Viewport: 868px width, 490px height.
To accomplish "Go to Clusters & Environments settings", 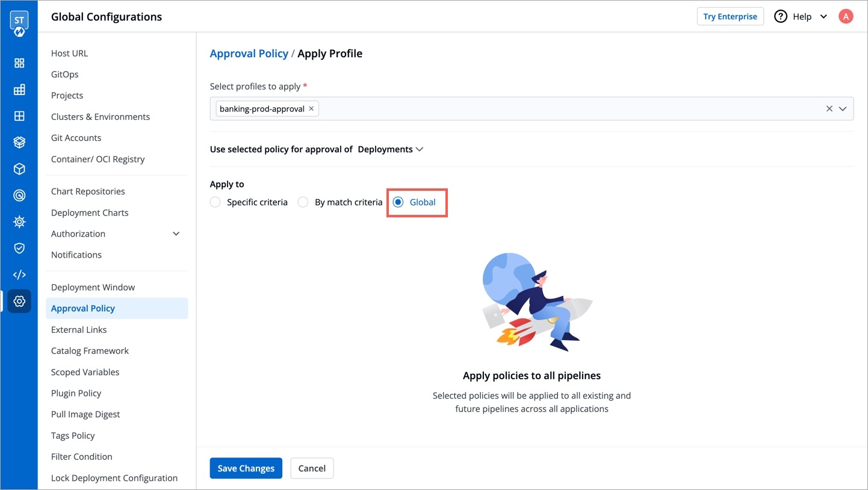I will [x=101, y=117].
